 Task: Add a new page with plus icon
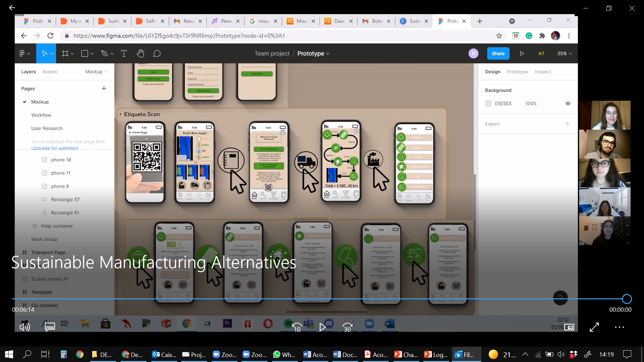tap(104, 88)
